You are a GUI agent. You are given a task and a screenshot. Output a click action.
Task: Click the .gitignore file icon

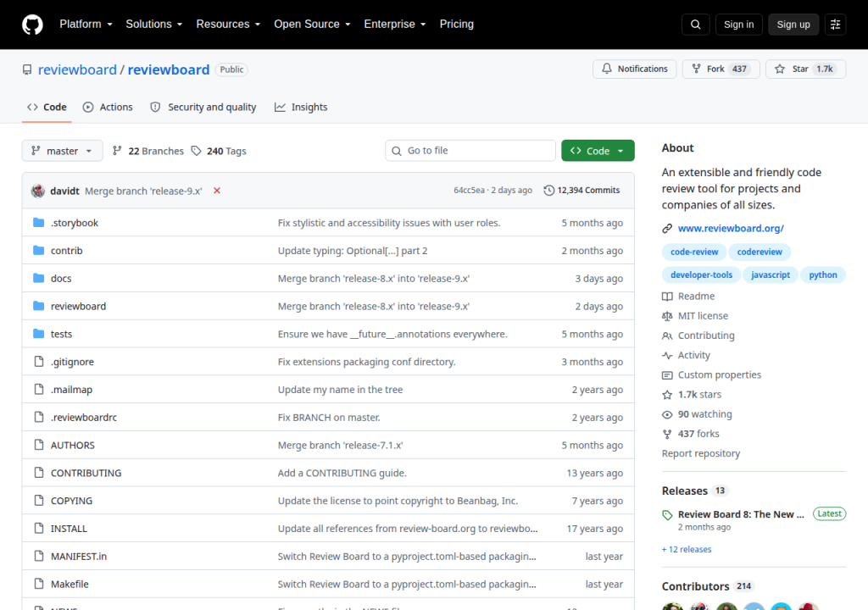tap(39, 362)
